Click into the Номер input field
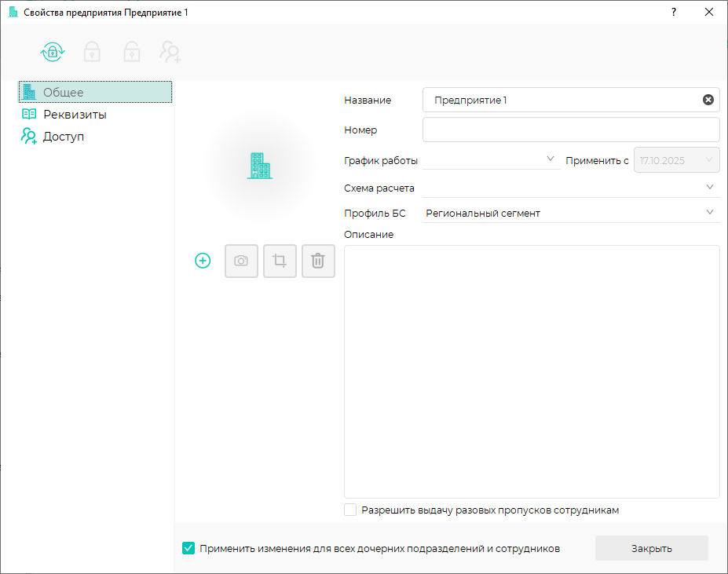Image resolution: width=728 pixels, height=574 pixels. pos(570,130)
